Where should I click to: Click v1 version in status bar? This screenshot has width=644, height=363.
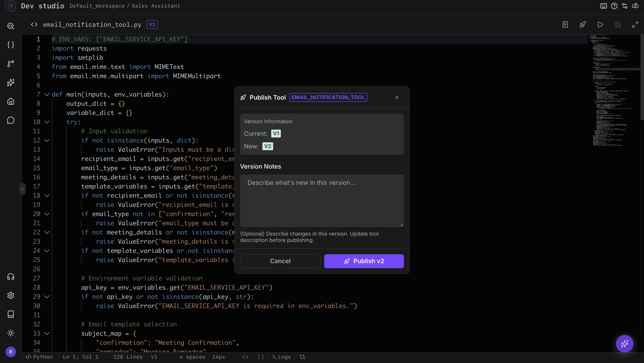tap(154, 357)
